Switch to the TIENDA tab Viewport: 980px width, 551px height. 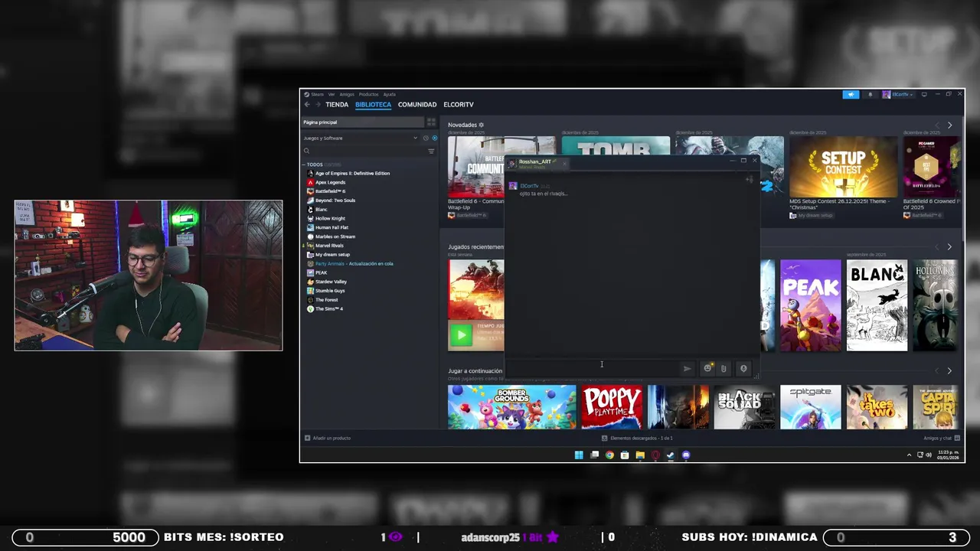click(x=337, y=105)
